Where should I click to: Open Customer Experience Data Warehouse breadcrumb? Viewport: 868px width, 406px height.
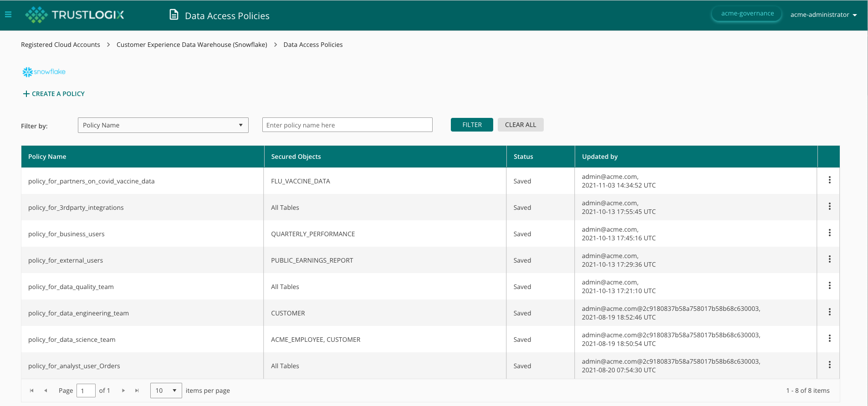[192, 45]
